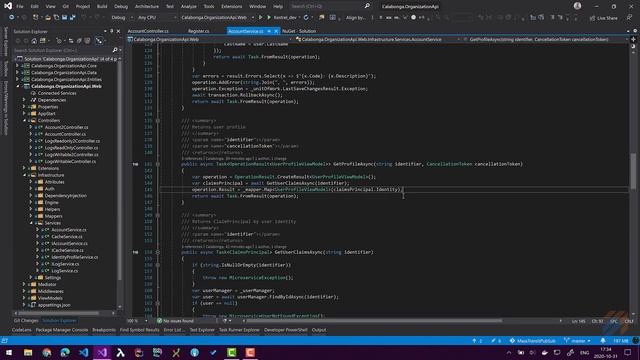Pin the Solution Explorer panel
This screenshot has height=360, width=640.
pyautogui.click(x=111, y=31)
